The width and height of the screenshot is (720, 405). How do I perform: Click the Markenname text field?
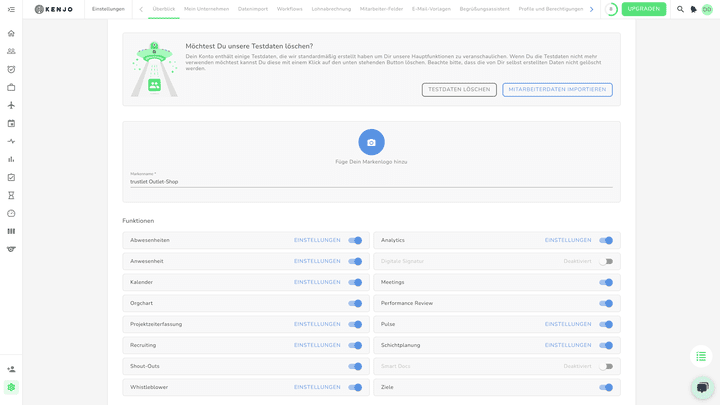tap(371, 182)
